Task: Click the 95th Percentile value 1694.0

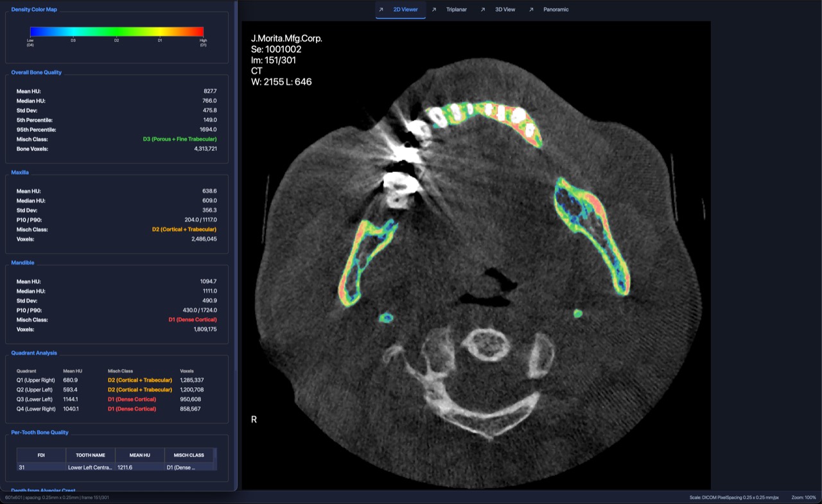Action: pos(208,130)
